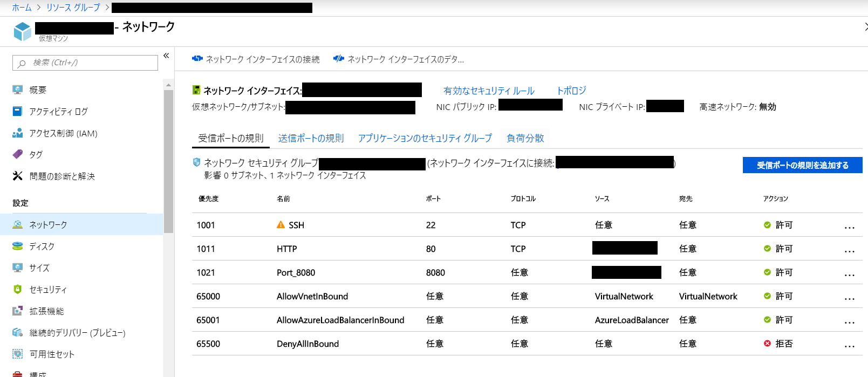Click the green allow icon on SSH row

pyautogui.click(x=767, y=225)
